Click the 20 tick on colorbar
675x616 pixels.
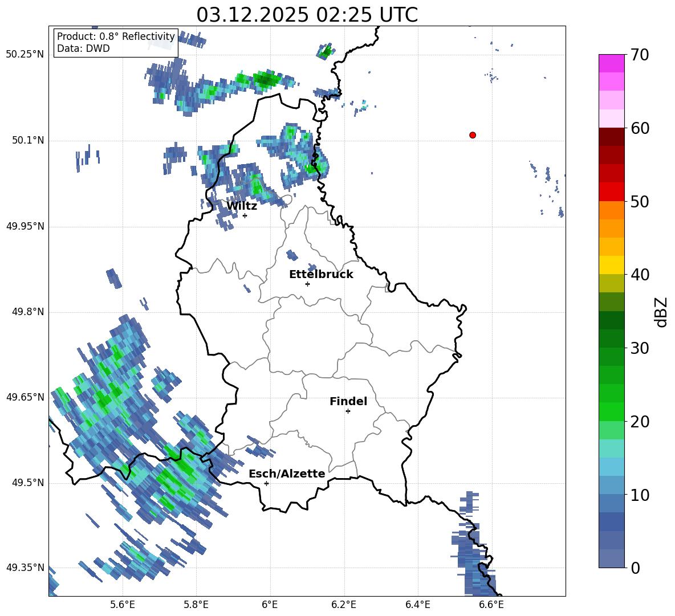(x=640, y=422)
